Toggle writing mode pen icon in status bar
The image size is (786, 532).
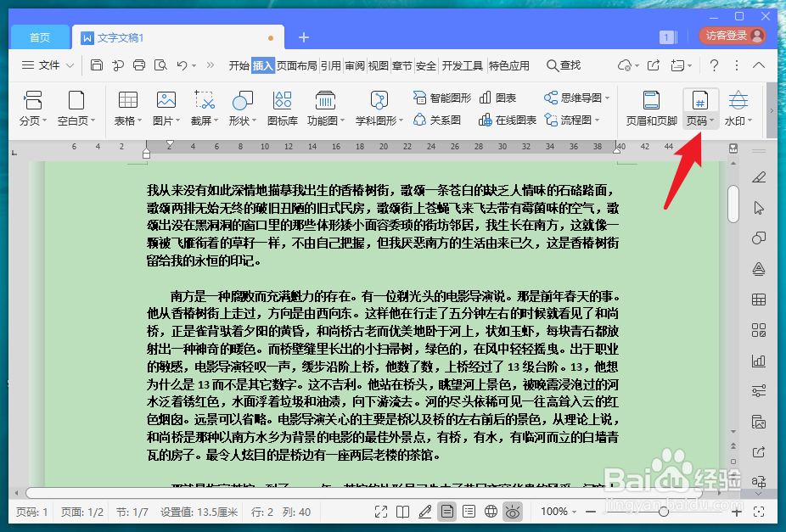(x=425, y=512)
